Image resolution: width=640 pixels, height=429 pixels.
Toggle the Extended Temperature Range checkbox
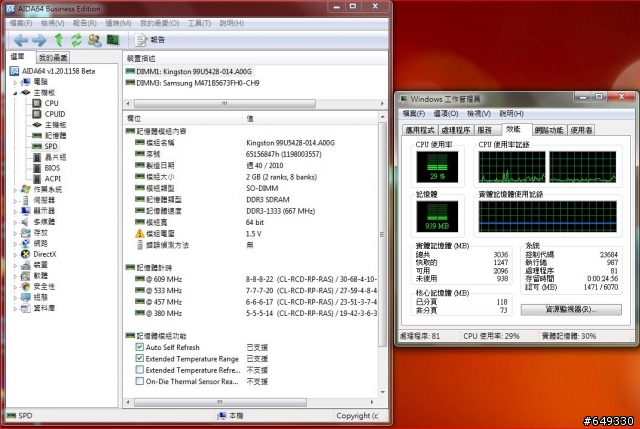[x=140, y=358]
